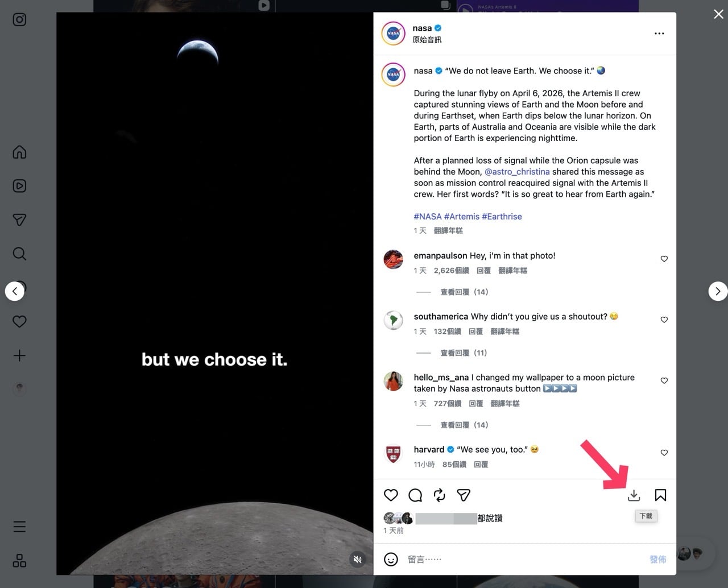Open the sidebar hamburger More menu
The image size is (728, 588).
(x=19, y=527)
